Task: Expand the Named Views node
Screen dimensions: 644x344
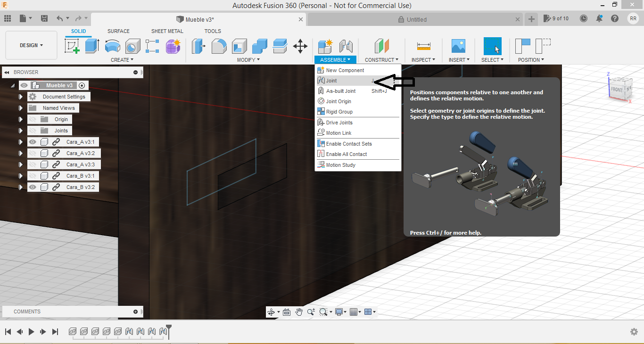Action: (x=20, y=108)
